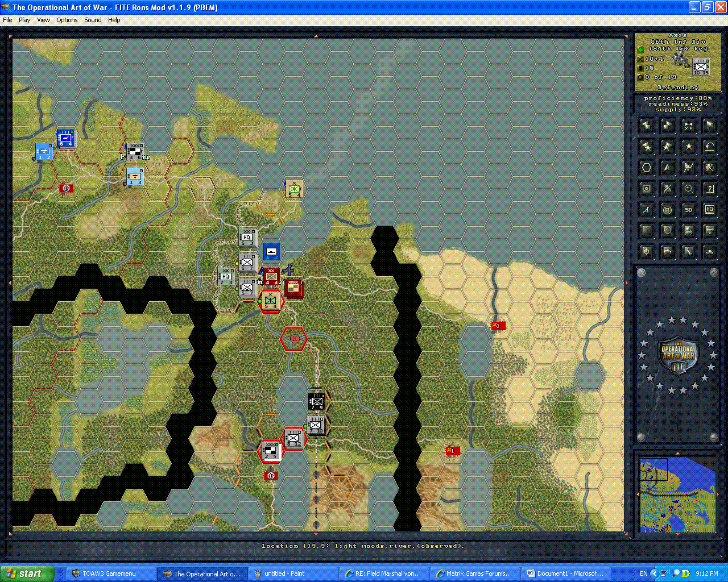The width and height of the screenshot is (728, 582).
Task: Click the crossed flags button
Action: [x=689, y=168]
